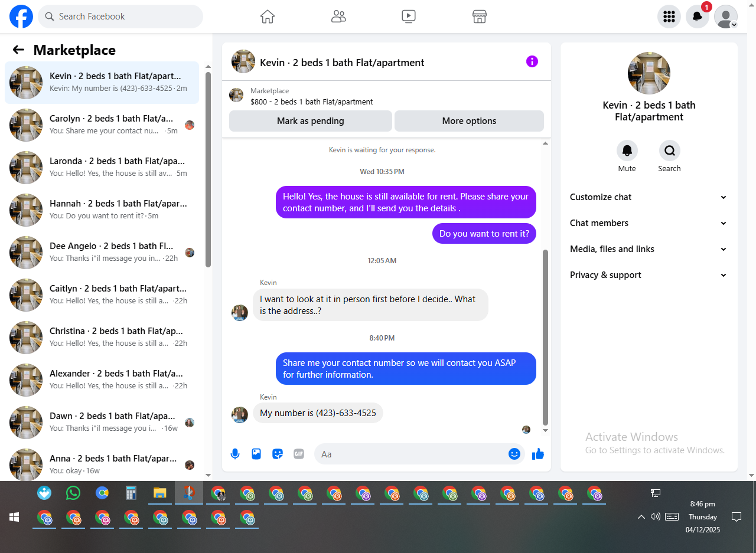The image size is (756, 553).
Task: Click the $800 - 2 beds listing link
Action: coord(312,102)
